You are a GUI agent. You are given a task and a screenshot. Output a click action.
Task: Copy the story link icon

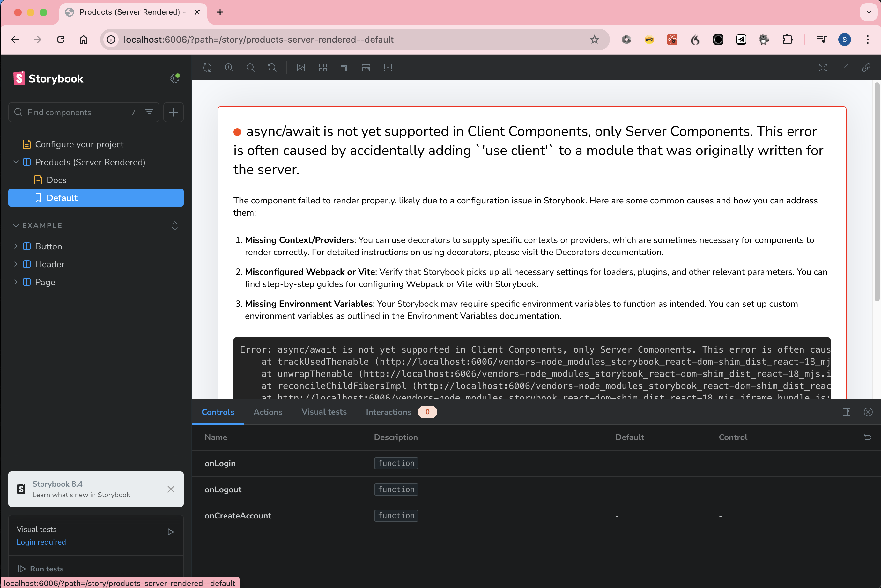click(x=866, y=68)
